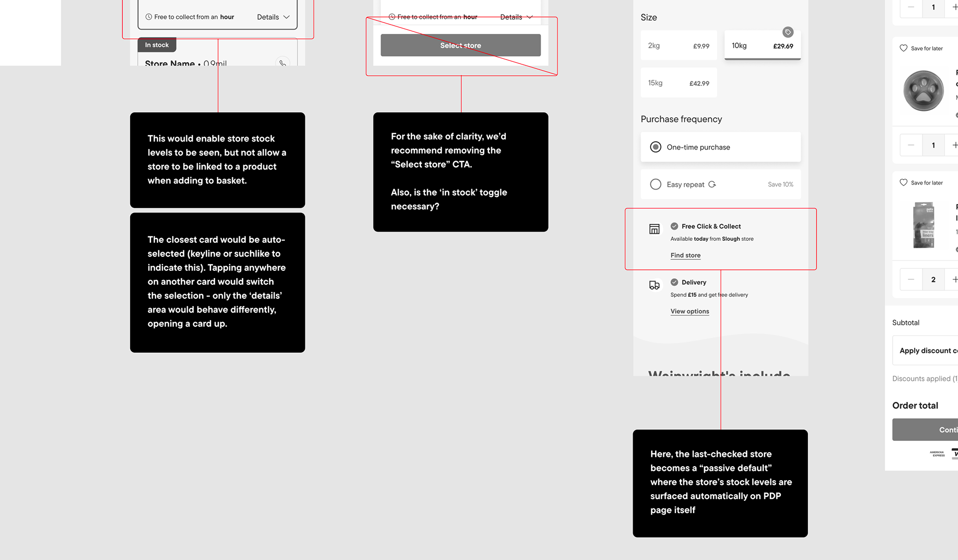This screenshot has width=958, height=560.
Task: Click the American Express card icon
Action: [x=937, y=454]
